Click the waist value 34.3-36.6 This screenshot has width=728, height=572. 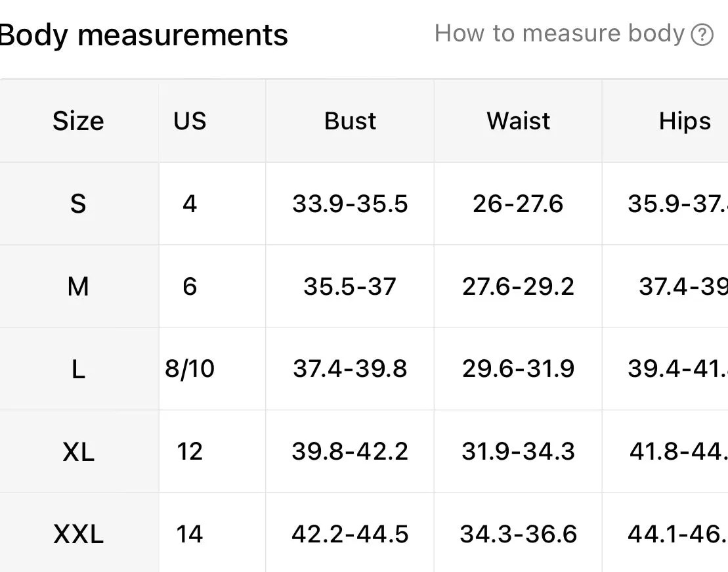tap(518, 534)
